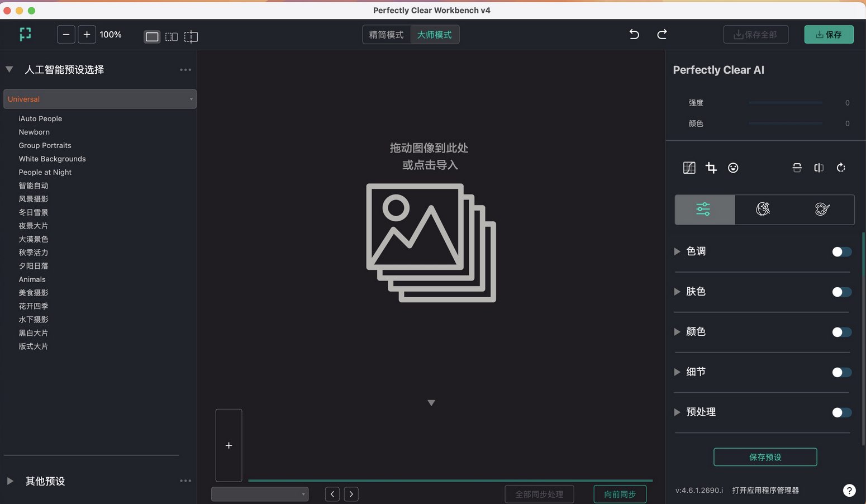This screenshot has width=866, height=504.
Task: Select the 风景摄影 preset
Action: [x=34, y=199]
